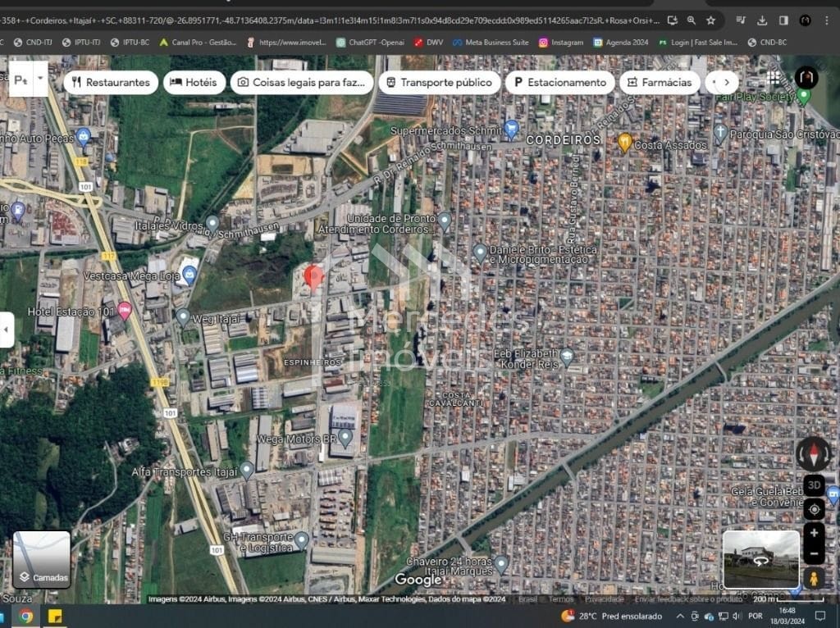Click the Supermercados Schmit shopping pin
The width and height of the screenshot is (840, 628).
pos(512,129)
